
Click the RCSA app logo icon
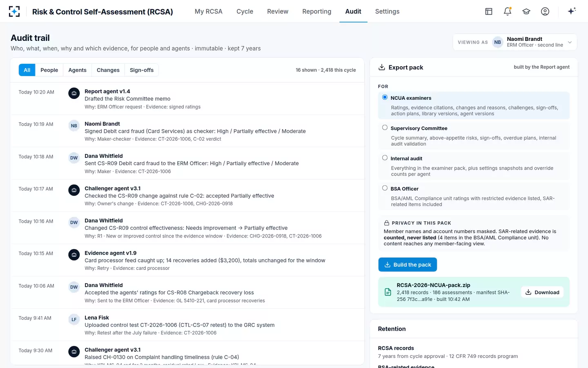[14, 11]
